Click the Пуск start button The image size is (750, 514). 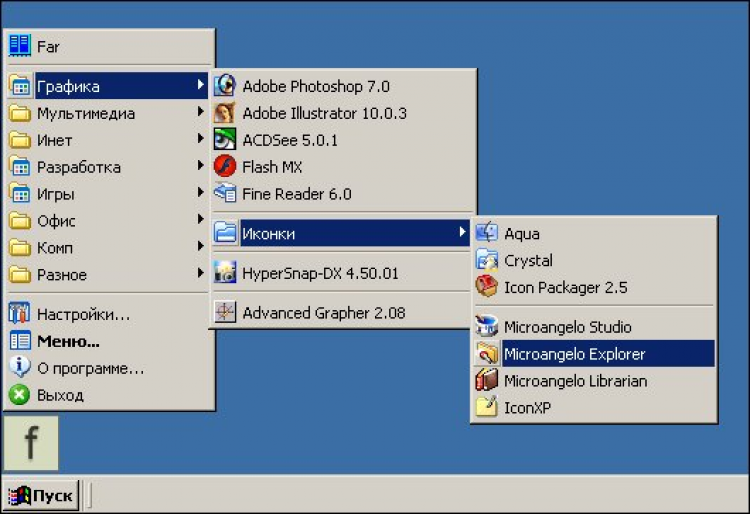(40, 495)
